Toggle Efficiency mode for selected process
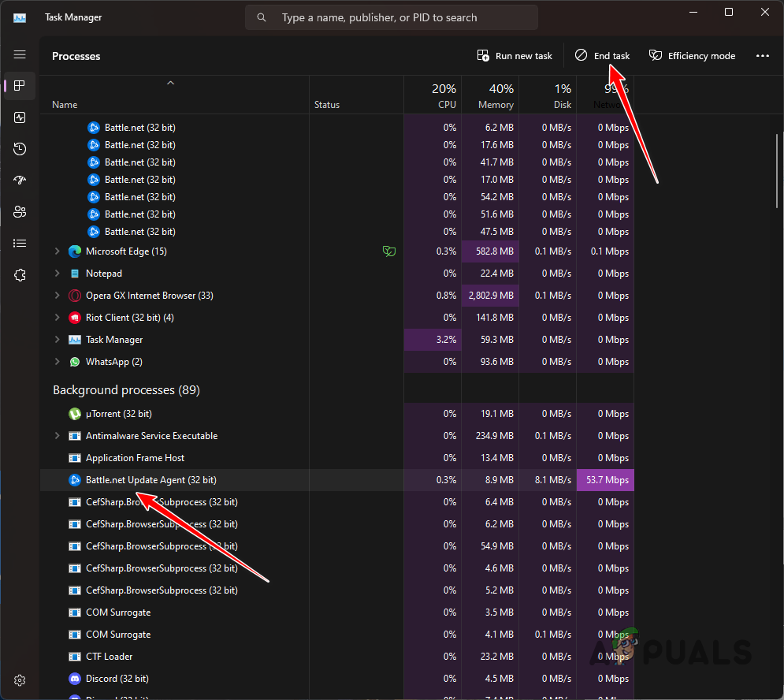This screenshot has width=784, height=700. tap(692, 56)
